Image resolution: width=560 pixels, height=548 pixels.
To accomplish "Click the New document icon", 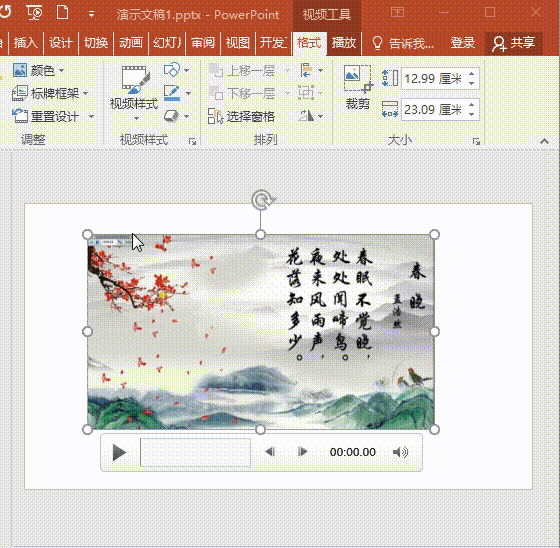I will click(62, 13).
